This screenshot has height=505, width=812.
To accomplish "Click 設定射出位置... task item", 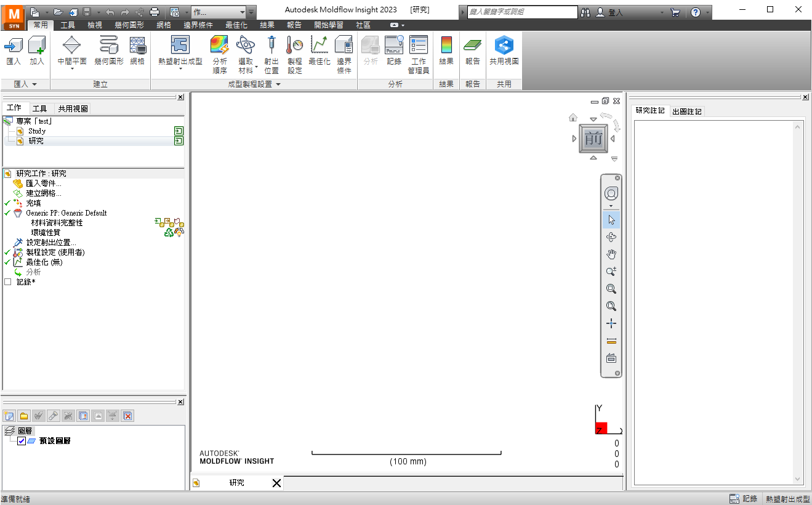I will click(52, 243).
